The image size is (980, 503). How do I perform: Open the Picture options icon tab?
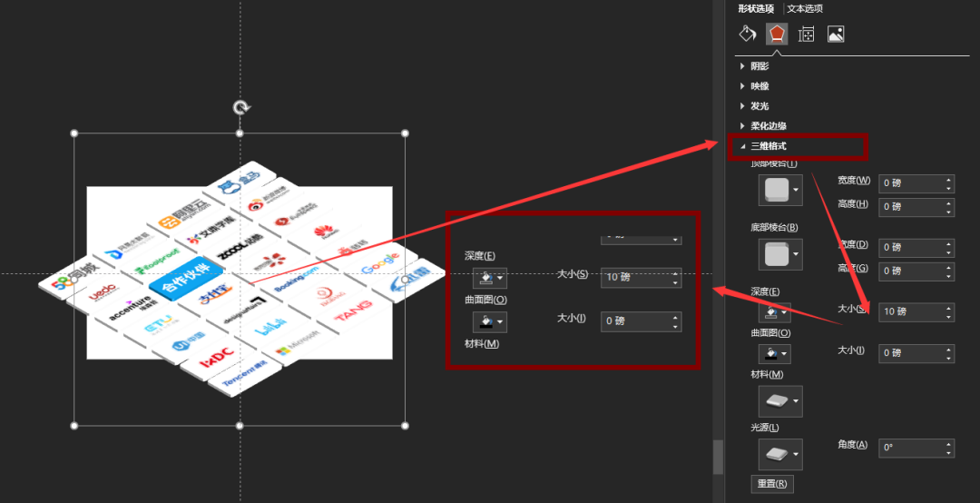[x=837, y=34]
